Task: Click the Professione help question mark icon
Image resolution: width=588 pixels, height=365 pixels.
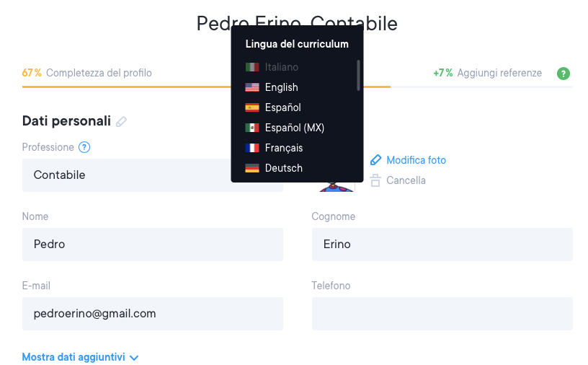Action: pos(84,147)
